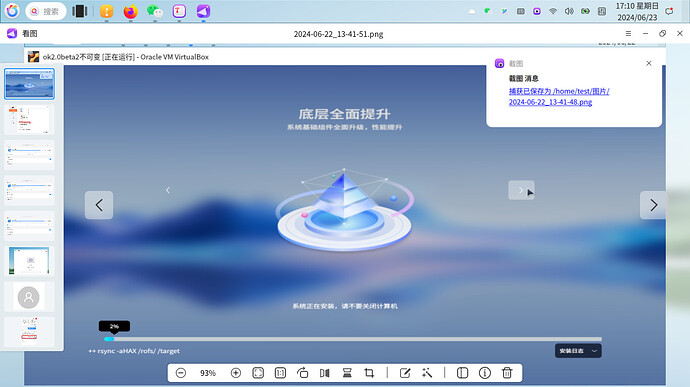Delete the current image
Screen dimensions: 690x387
pos(507,373)
